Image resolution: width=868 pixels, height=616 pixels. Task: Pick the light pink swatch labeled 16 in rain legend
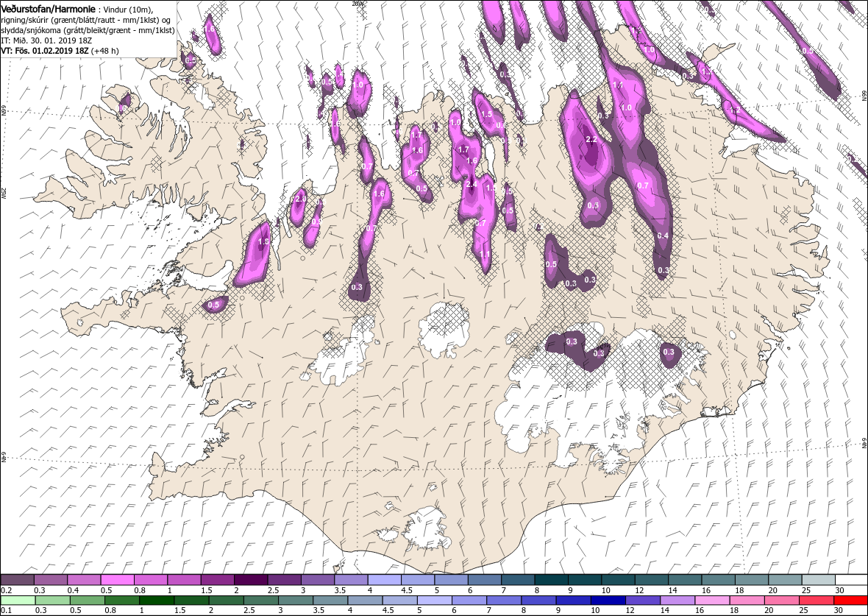712,601
